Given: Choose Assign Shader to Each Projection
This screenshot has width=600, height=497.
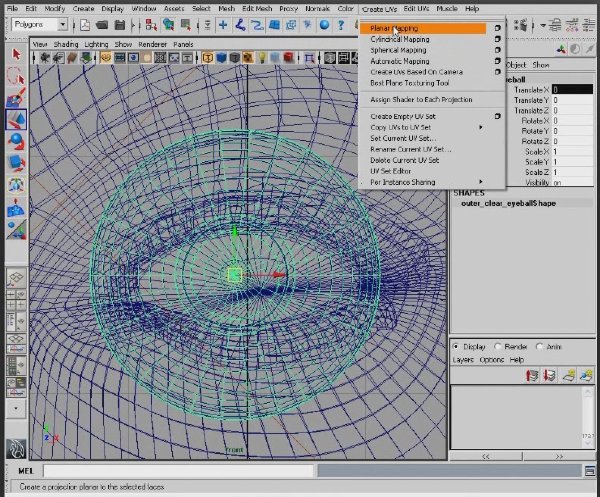Looking at the screenshot, I should tap(421, 99).
